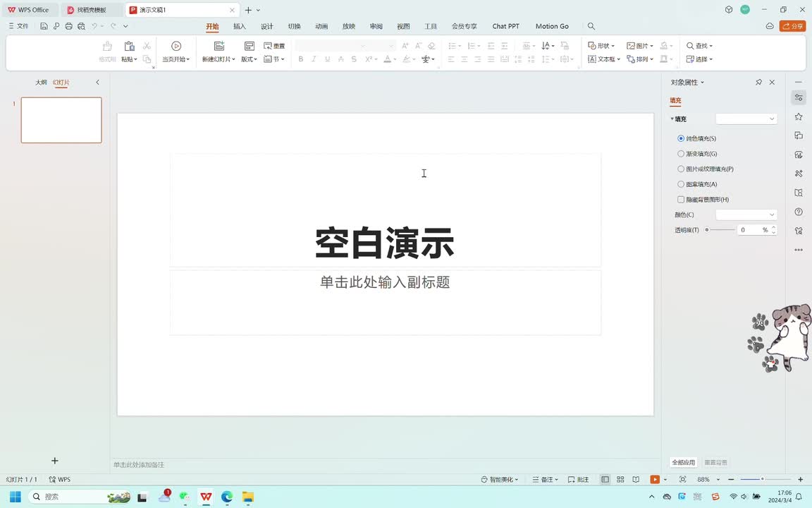Click the search icon in ribbon tabs
Screen dimensions: 812x508
click(591, 26)
